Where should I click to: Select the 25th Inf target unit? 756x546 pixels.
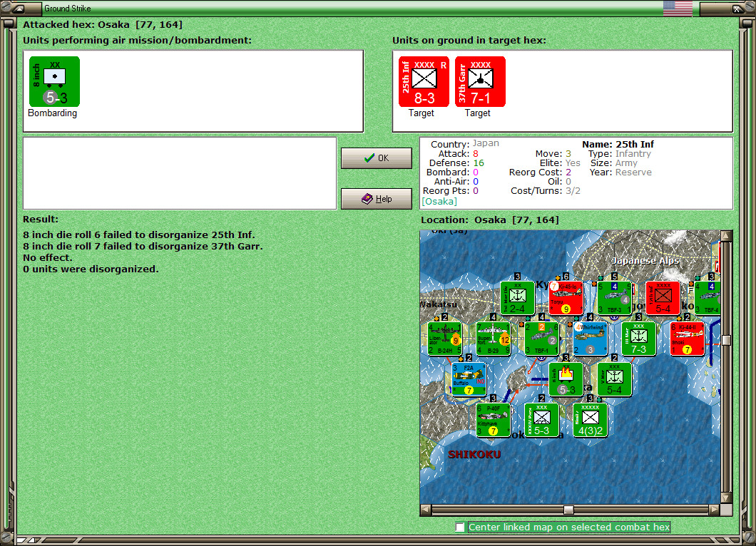424,81
